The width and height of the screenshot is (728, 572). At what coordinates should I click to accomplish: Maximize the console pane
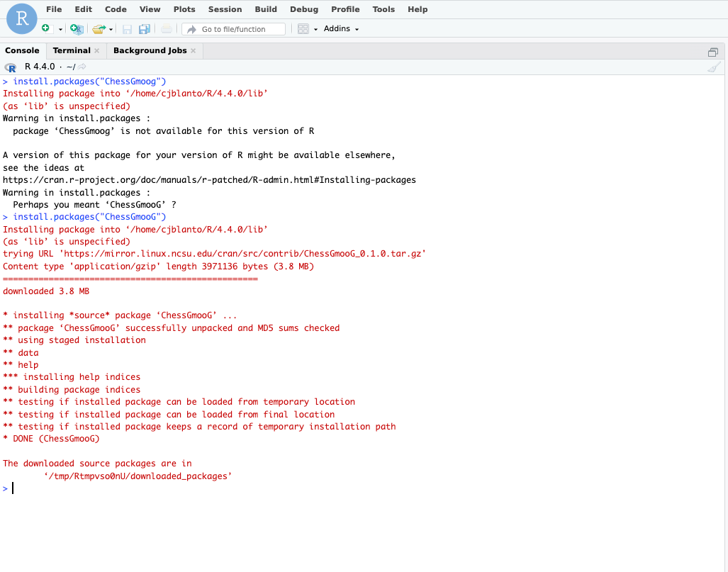click(x=713, y=52)
